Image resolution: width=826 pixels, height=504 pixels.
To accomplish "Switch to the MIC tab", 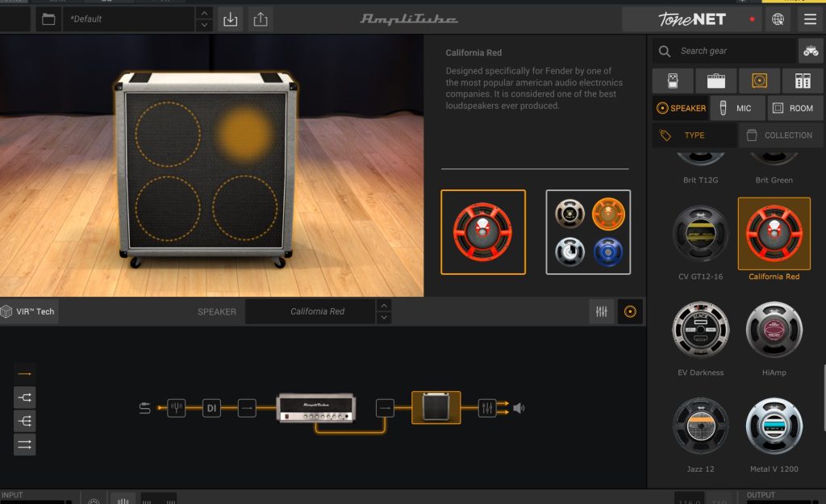I will pyautogui.click(x=736, y=108).
